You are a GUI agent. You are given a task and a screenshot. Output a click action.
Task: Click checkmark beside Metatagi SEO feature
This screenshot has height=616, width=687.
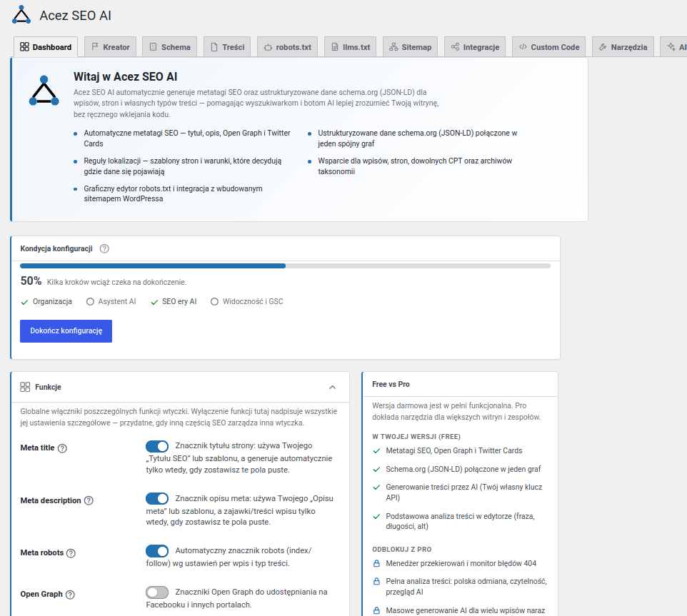376,451
